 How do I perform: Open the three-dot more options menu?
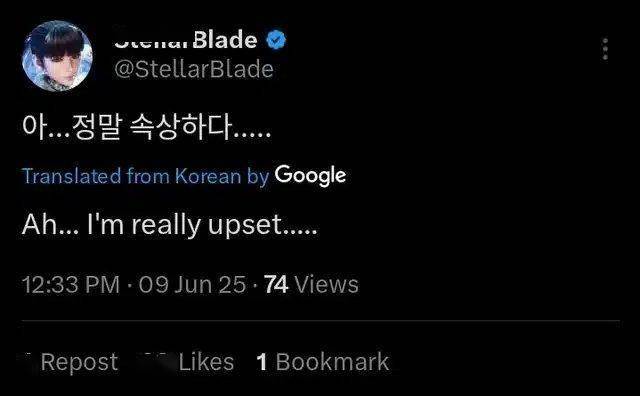point(605,49)
